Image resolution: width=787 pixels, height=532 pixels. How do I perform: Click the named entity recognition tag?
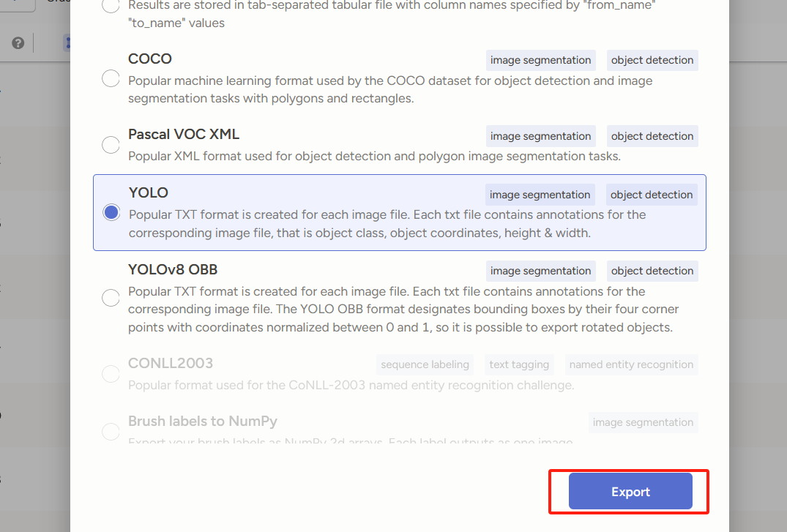click(x=631, y=364)
